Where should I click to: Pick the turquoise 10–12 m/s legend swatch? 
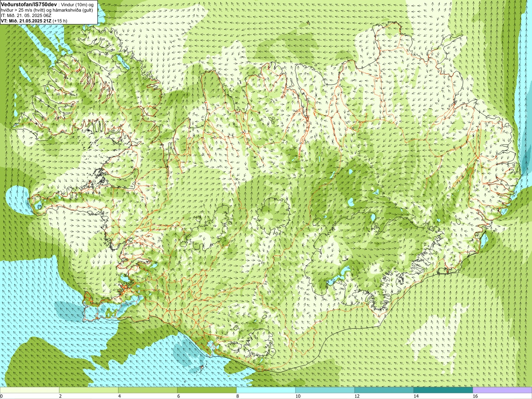325,390
